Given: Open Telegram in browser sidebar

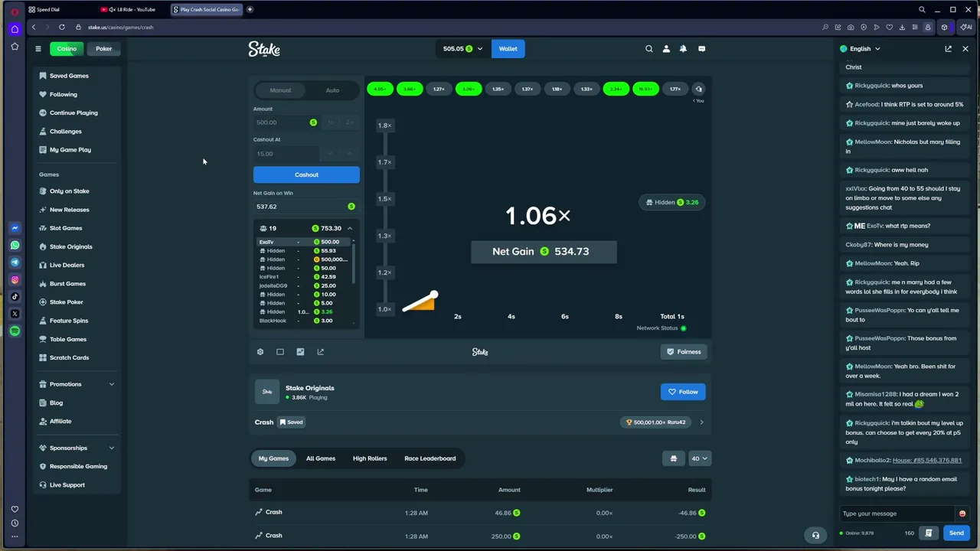Looking at the screenshot, I should pyautogui.click(x=15, y=262).
